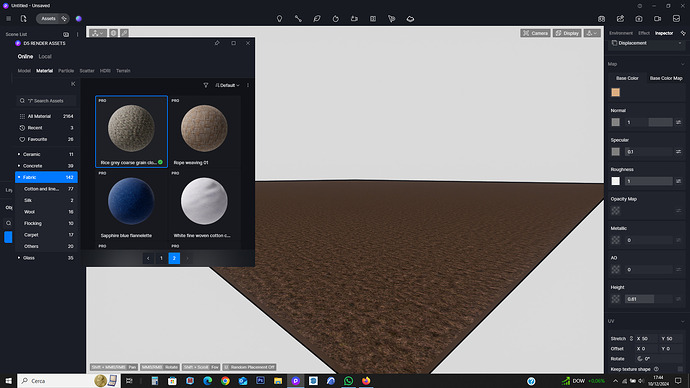Pin the DS Render Assets window

coord(217,43)
